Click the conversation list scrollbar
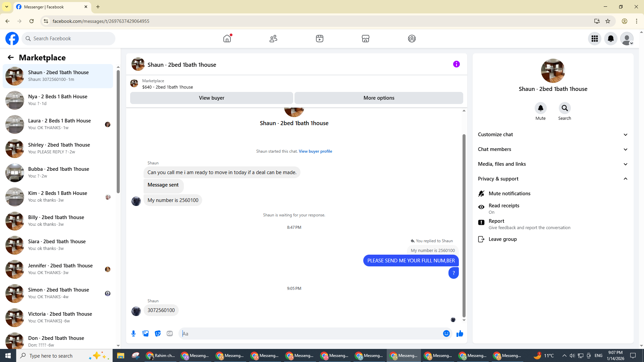This screenshot has width=644, height=362. tap(118, 131)
